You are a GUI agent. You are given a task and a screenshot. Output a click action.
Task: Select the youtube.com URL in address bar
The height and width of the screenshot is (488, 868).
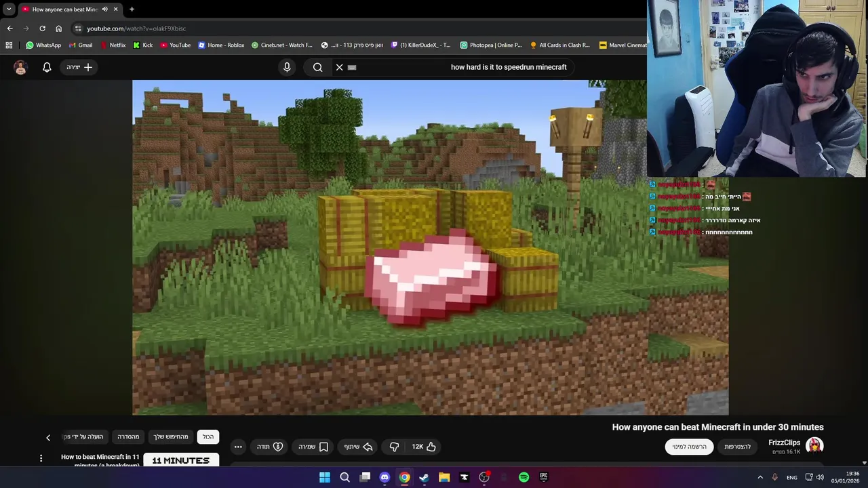point(136,28)
